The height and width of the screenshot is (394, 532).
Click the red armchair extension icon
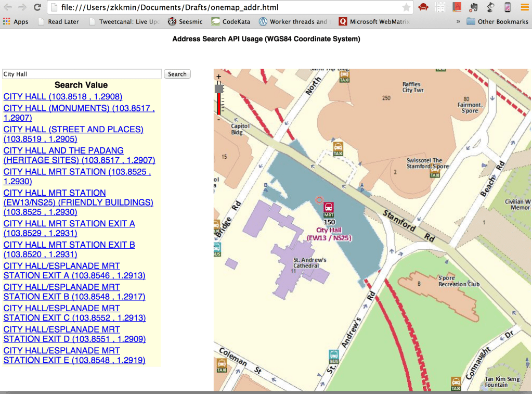422,7
